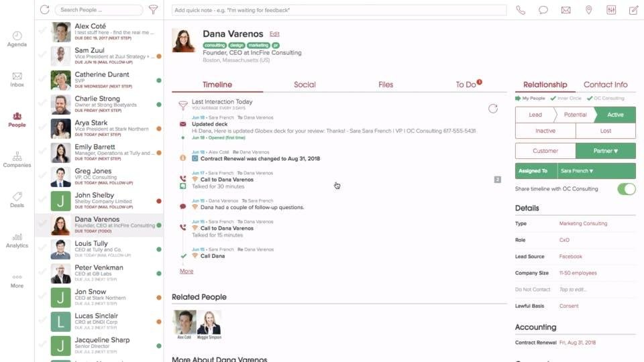The width and height of the screenshot is (644, 362).
Task: Click phone icon for 30 minute call
Action: click(182, 179)
